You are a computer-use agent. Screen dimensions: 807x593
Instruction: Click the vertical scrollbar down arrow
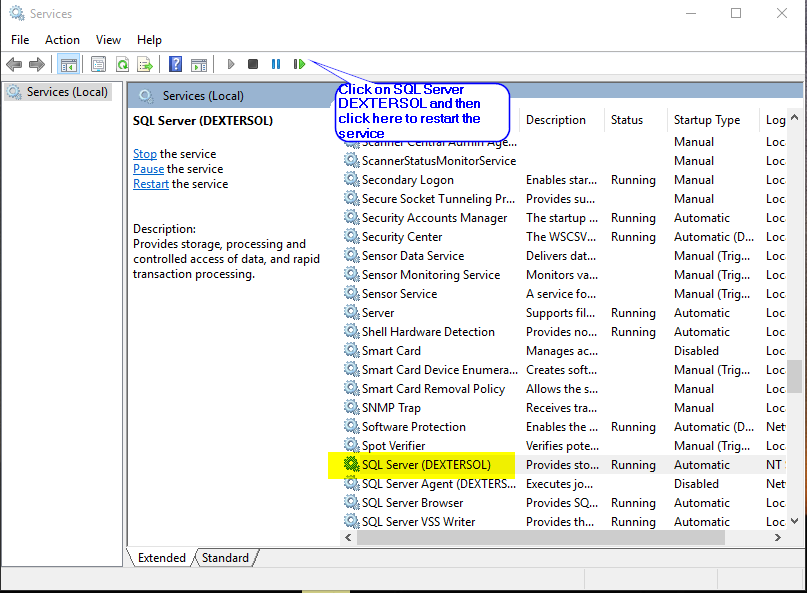click(x=795, y=521)
